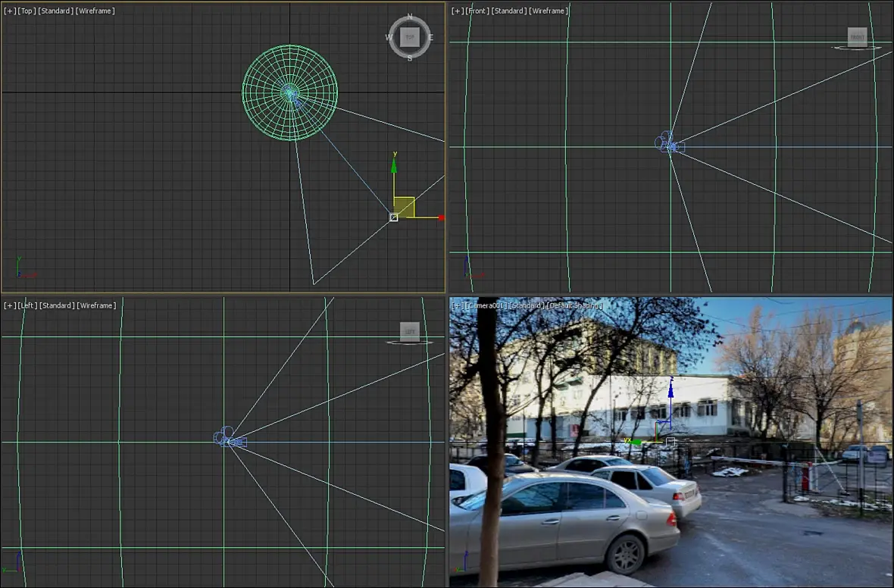
Task: Open the [Standard] menu in Left viewport
Action: [x=56, y=305]
